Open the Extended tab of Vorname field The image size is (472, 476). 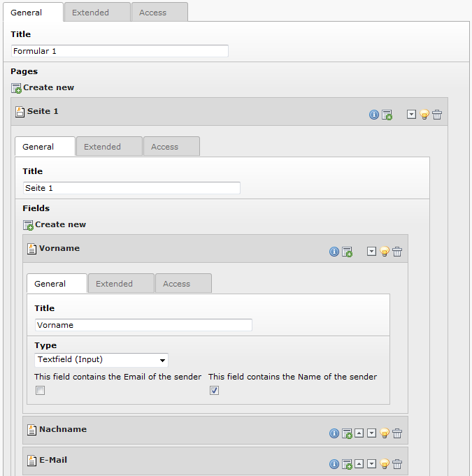(x=114, y=284)
